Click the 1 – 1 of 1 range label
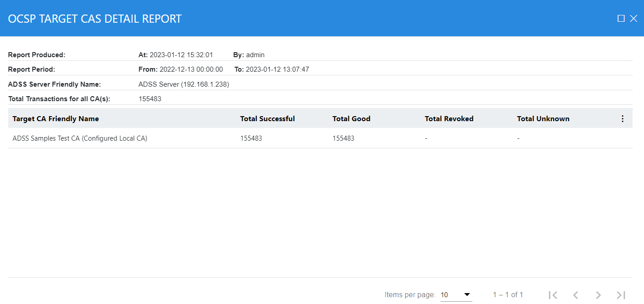Image resolution: width=644 pixels, height=304 pixels. pyautogui.click(x=508, y=295)
